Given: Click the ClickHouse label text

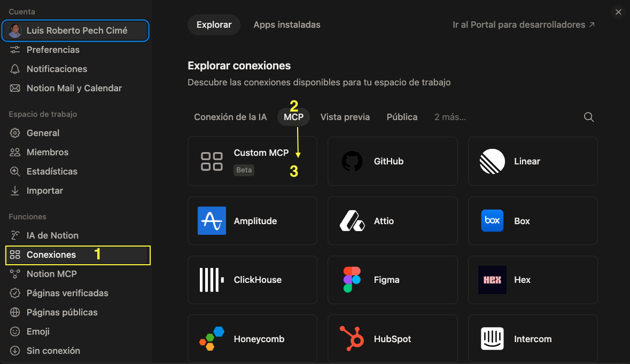Looking at the screenshot, I should (258, 280).
